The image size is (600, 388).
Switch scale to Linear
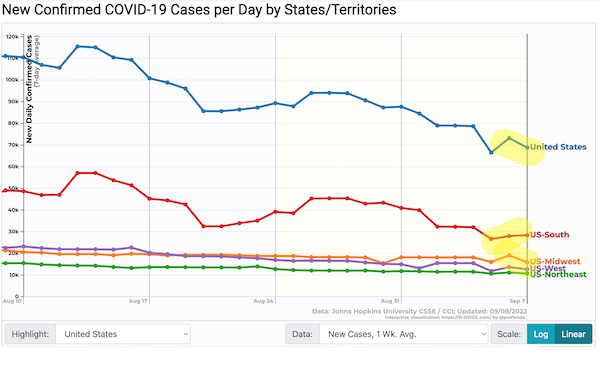point(573,334)
